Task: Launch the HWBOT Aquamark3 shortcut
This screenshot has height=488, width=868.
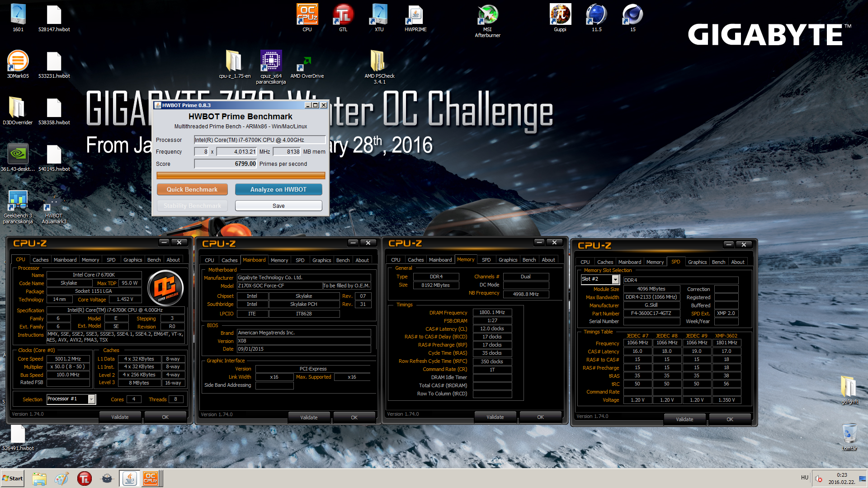Action: [x=54, y=210]
